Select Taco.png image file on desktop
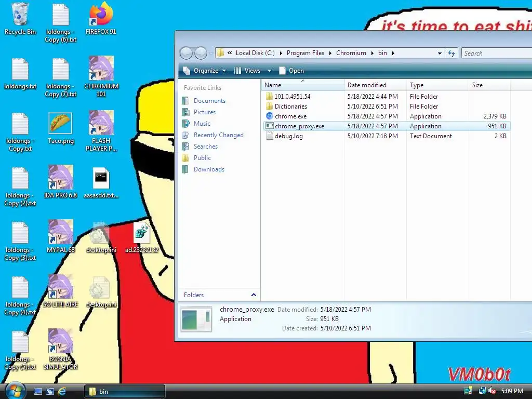Screen dimensions: 532x399 pyautogui.click(x=60, y=128)
